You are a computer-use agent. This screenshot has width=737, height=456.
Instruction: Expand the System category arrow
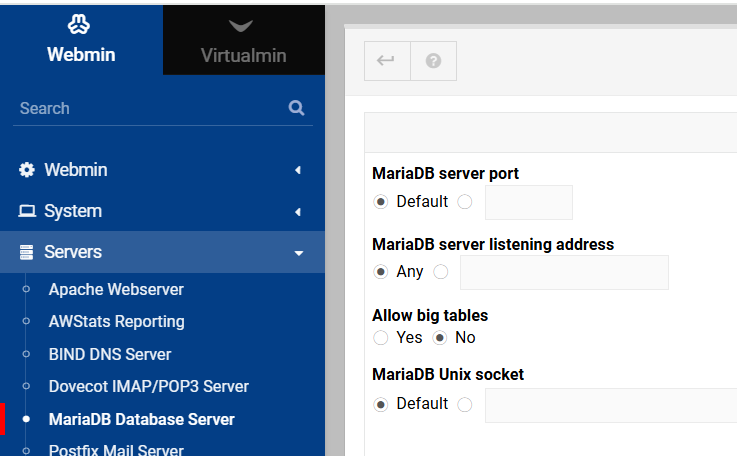tap(297, 211)
